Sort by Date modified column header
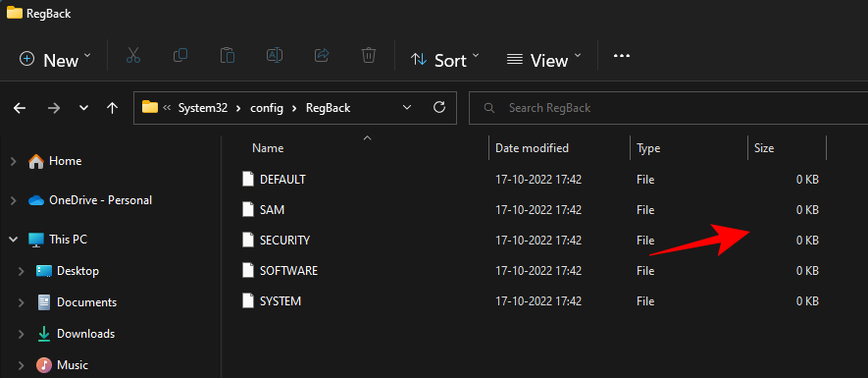This screenshot has height=378, width=868. [x=532, y=148]
